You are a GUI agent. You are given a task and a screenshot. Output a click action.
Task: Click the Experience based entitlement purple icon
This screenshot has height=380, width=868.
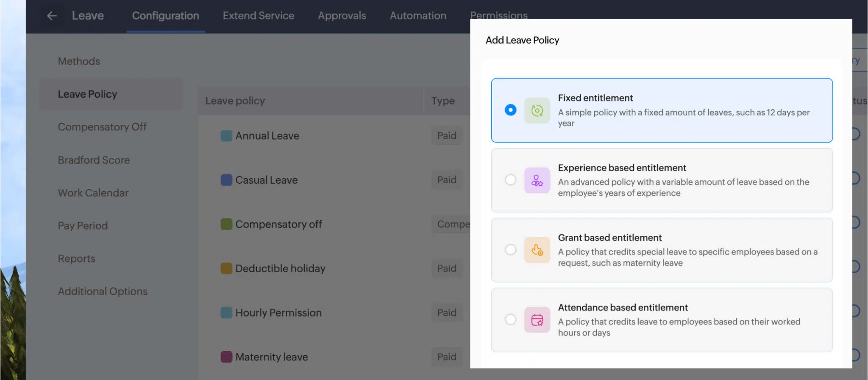tap(537, 180)
